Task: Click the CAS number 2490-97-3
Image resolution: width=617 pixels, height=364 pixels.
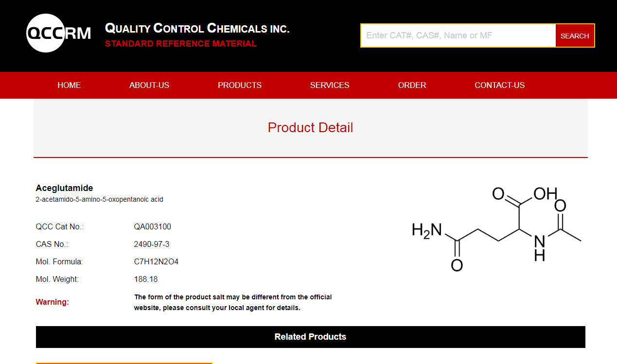Action: [152, 244]
